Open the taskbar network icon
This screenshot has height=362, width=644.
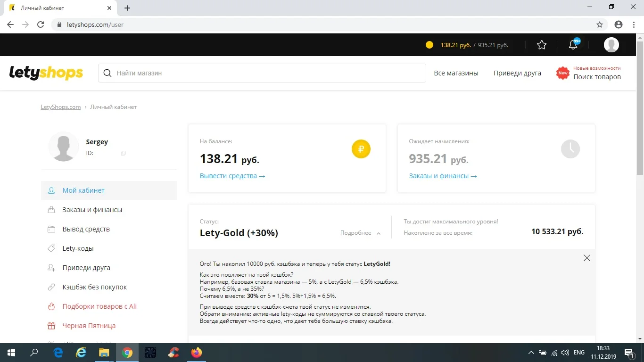click(x=554, y=353)
